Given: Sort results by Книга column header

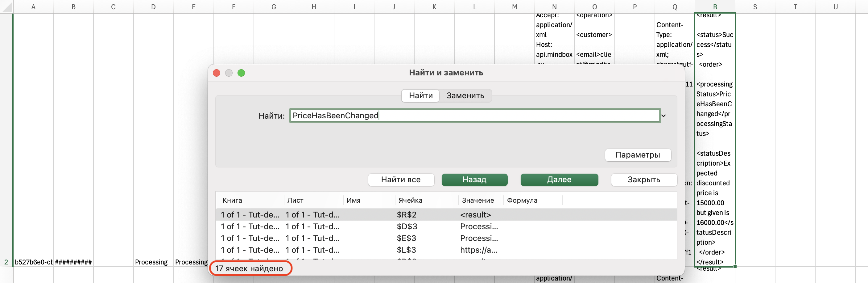Looking at the screenshot, I should (x=250, y=201).
